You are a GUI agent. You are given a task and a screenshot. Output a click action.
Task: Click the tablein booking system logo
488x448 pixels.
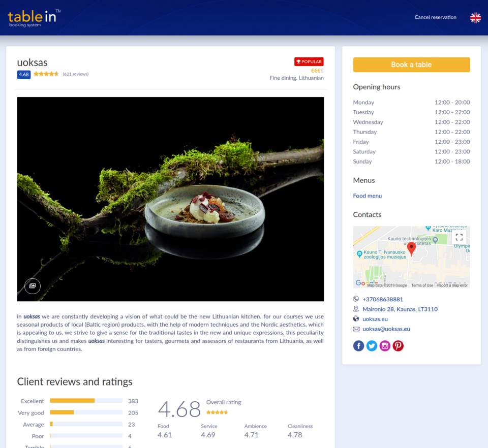point(34,18)
